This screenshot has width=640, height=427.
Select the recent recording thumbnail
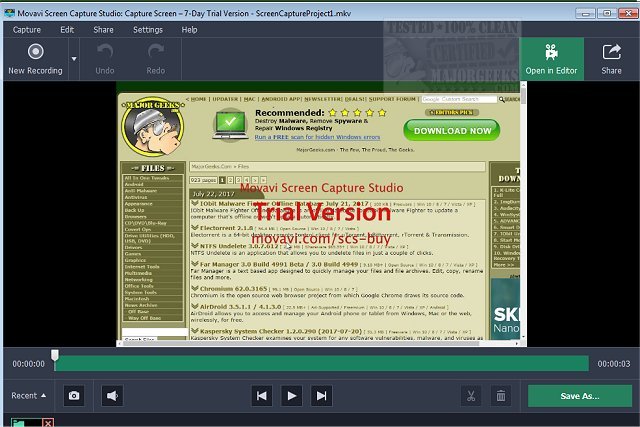(x=27, y=423)
